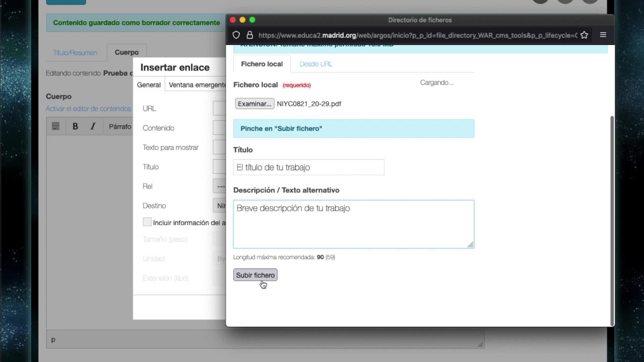Viewport: 644px width, 362px height.
Task: Click the keyboard toolbar icon in editor
Action: [56, 126]
